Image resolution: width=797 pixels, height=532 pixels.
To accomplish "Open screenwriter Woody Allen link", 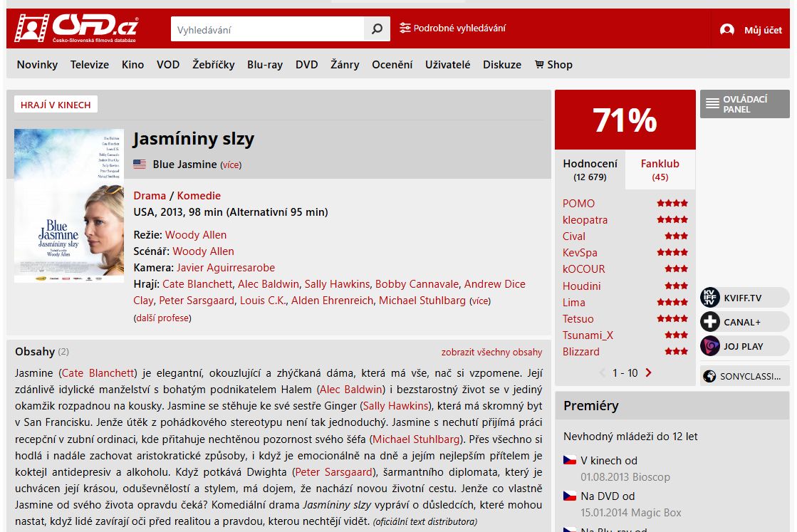I will click(203, 251).
